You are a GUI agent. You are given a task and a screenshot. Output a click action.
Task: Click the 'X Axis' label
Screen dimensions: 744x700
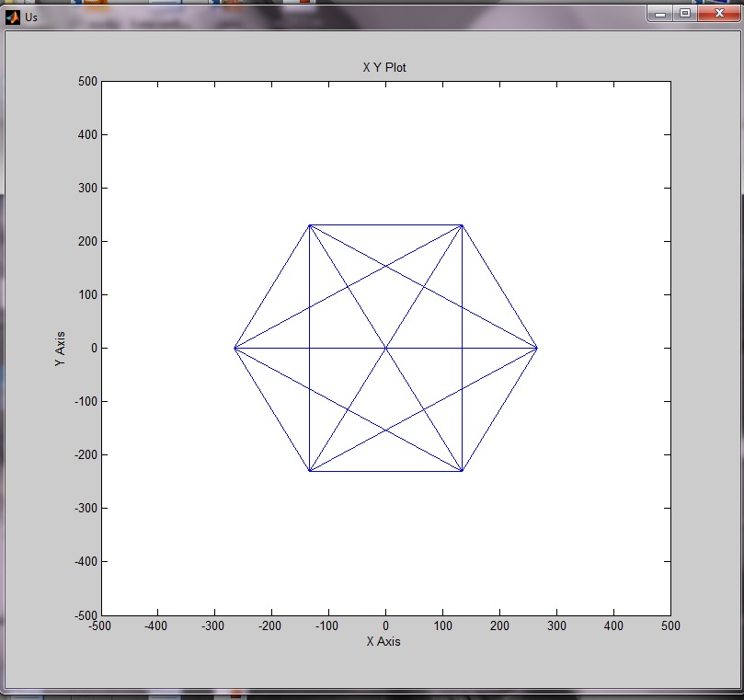[385, 641]
